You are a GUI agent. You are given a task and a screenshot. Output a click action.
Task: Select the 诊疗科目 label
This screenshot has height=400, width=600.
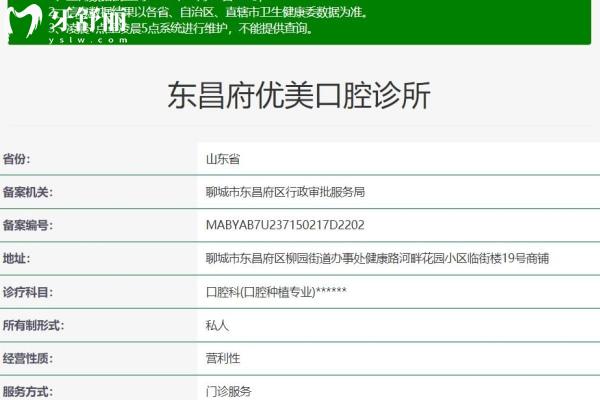(28, 292)
